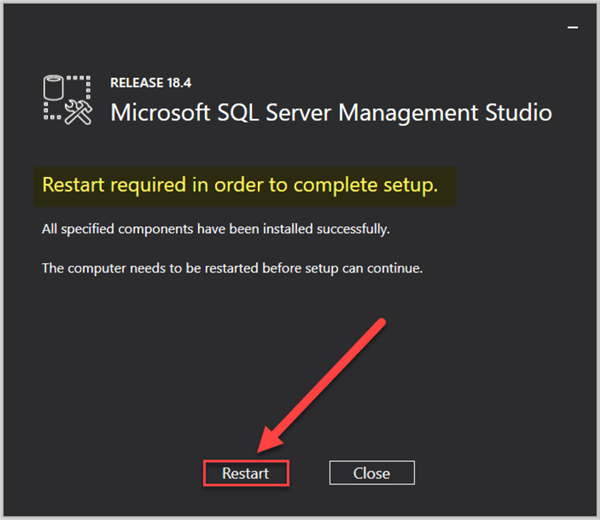The width and height of the screenshot is (600, 520).
Task: Click the Microsoft SQL Server Management Studio title
Action: [x=331, y=111]
